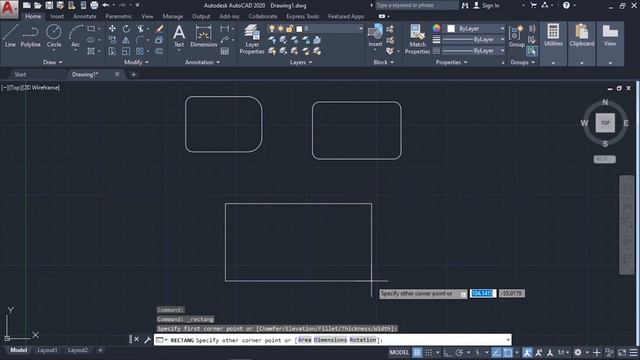Toggle polar tracking in status bar
640x360 pixels.
pos(459,352)
